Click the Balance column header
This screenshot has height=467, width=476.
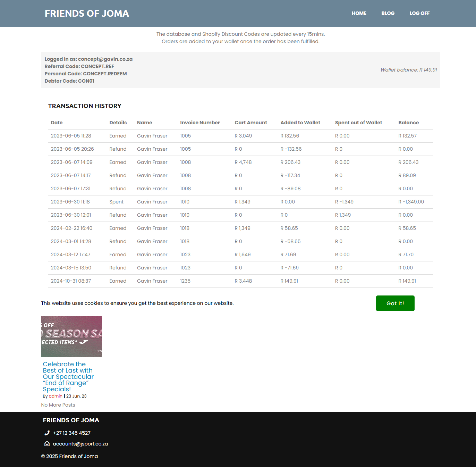click(408, 123)
